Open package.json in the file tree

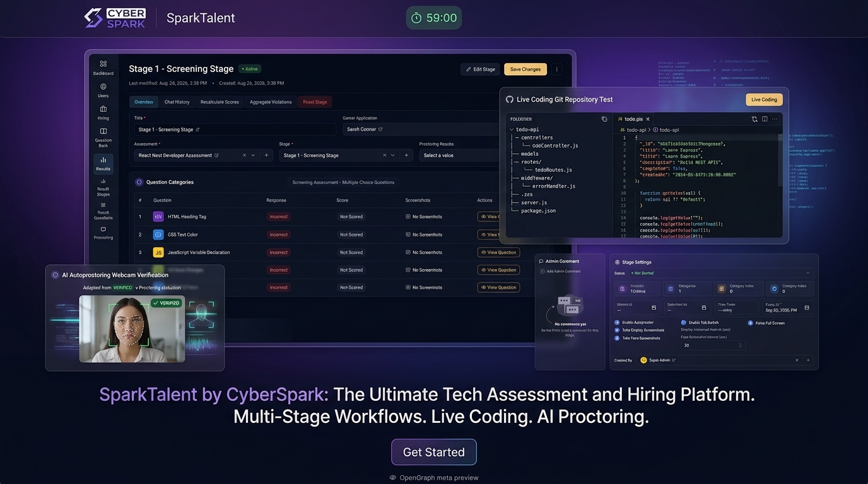click(x=538, y=210)
